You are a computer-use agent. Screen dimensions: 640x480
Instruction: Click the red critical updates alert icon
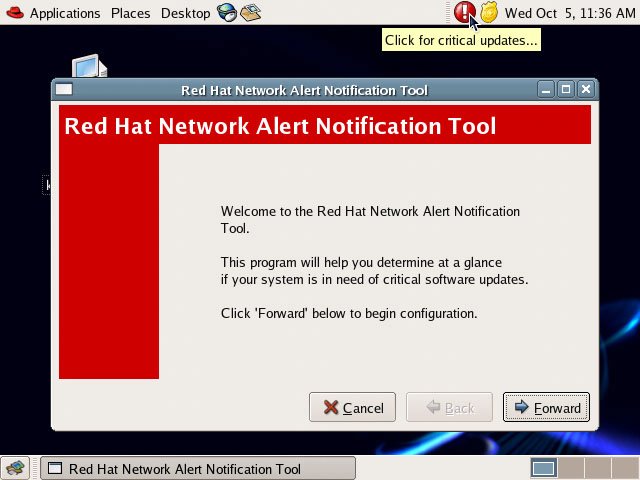pyautogui.click(x=464, y=13)
